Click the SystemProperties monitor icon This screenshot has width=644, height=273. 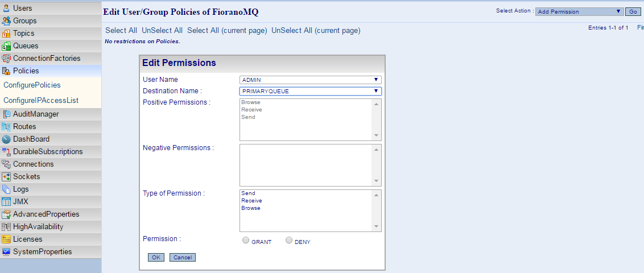(6, 252)
